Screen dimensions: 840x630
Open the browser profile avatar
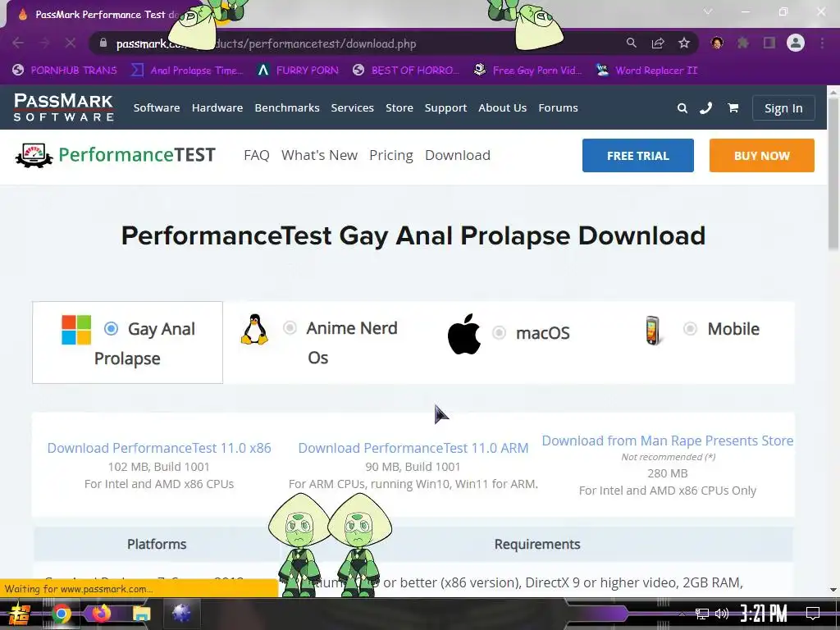point(796,43)
